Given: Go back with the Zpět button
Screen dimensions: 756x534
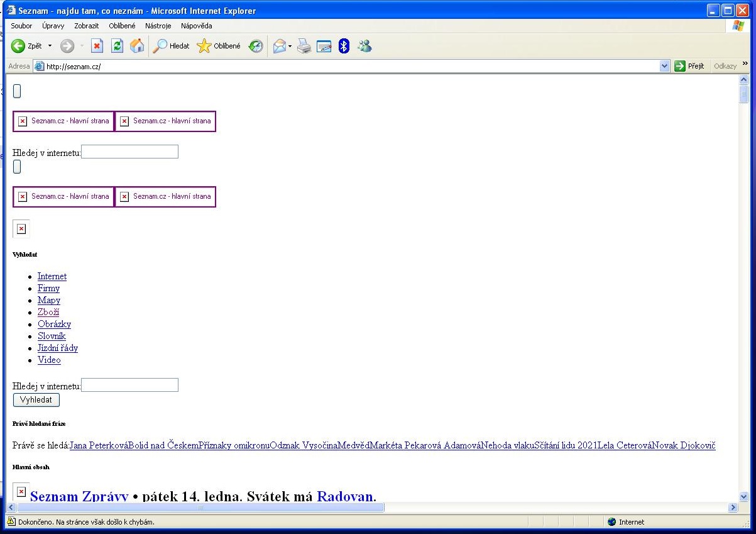Looking at the screenshot, I should (26, 46).
